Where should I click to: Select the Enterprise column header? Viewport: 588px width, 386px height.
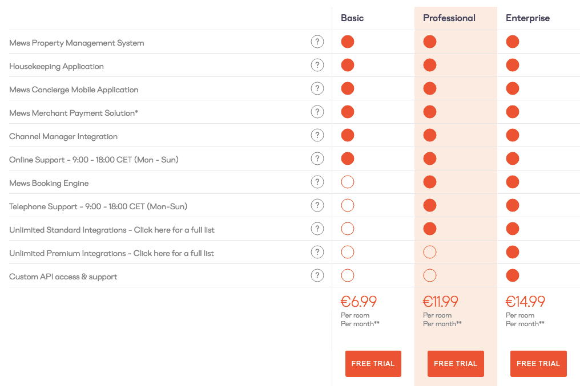527,18
